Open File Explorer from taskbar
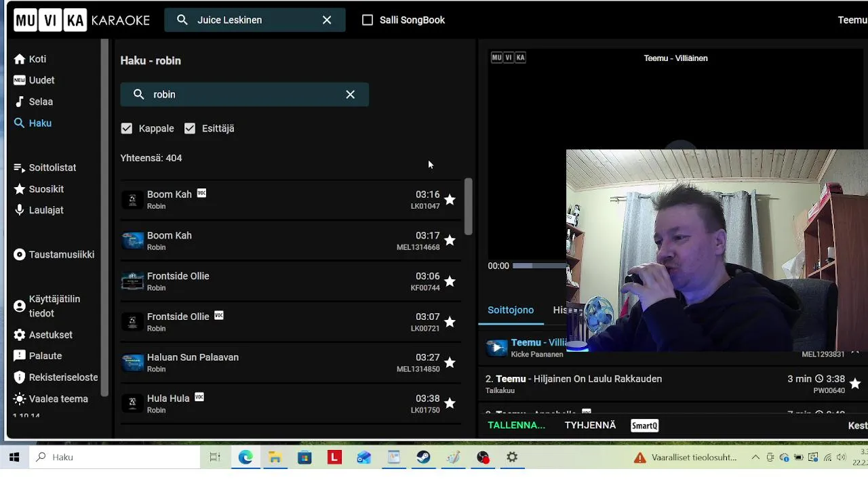 click(x=275, y=457)
